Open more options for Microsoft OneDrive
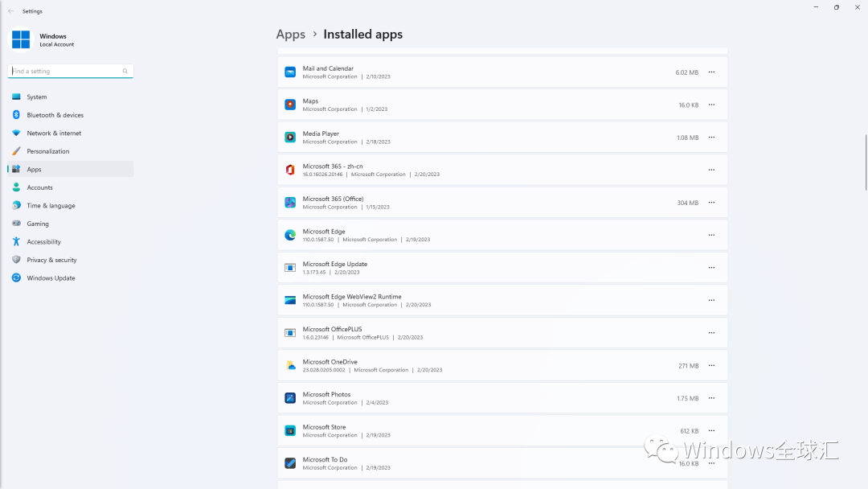Image resolution: width=868 pixels, height=489 pixels. [x=711, y=365]
